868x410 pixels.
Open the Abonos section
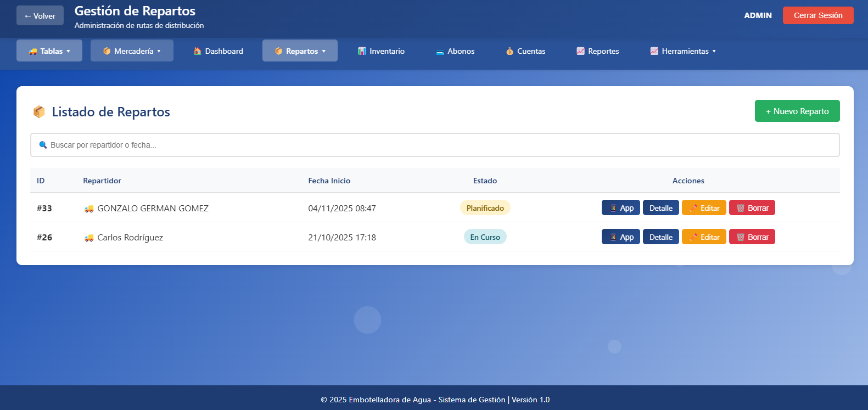pos(455,51)
